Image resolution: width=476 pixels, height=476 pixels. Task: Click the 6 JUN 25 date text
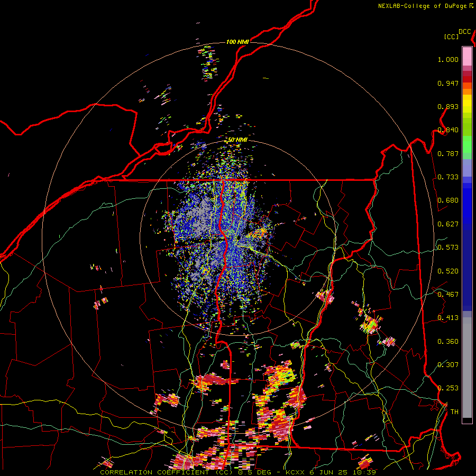[328, 472]
